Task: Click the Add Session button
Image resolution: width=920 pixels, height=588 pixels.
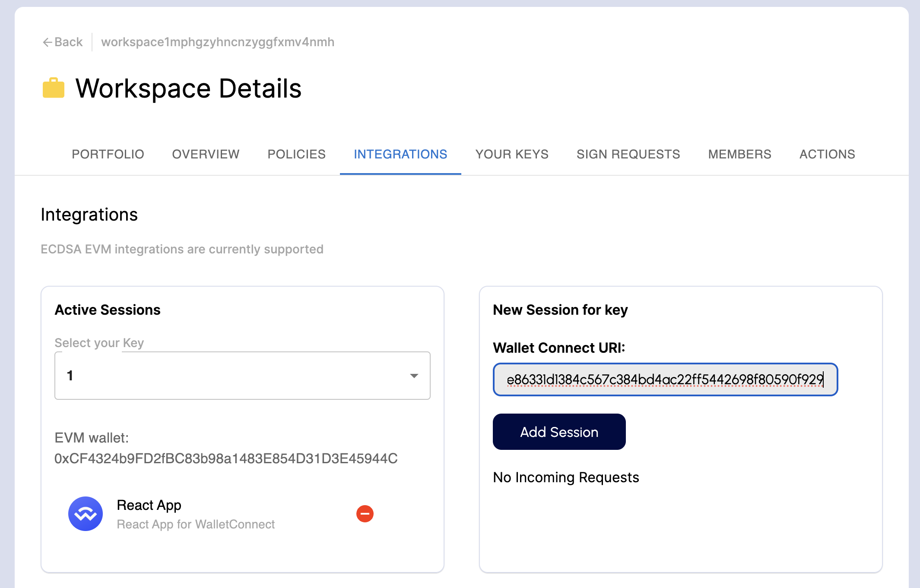Action: pos(559,432)
